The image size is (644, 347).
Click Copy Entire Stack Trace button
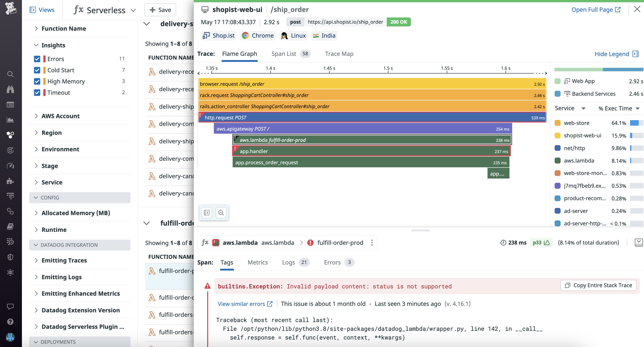(x=598, y=285)
